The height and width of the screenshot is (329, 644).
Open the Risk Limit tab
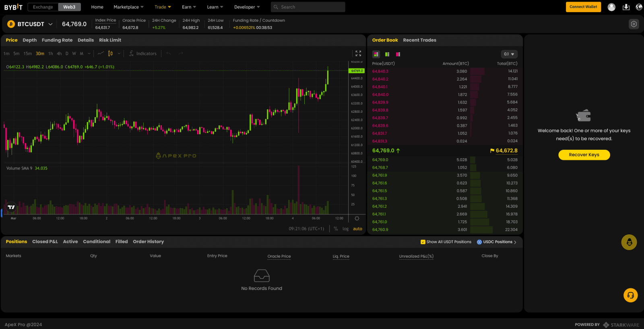pos(110,40)
